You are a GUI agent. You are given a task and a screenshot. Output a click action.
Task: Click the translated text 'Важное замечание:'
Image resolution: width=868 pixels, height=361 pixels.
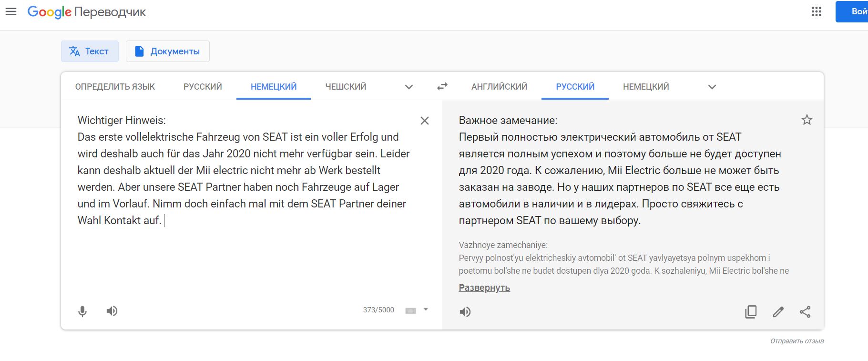tap(508, 120)
